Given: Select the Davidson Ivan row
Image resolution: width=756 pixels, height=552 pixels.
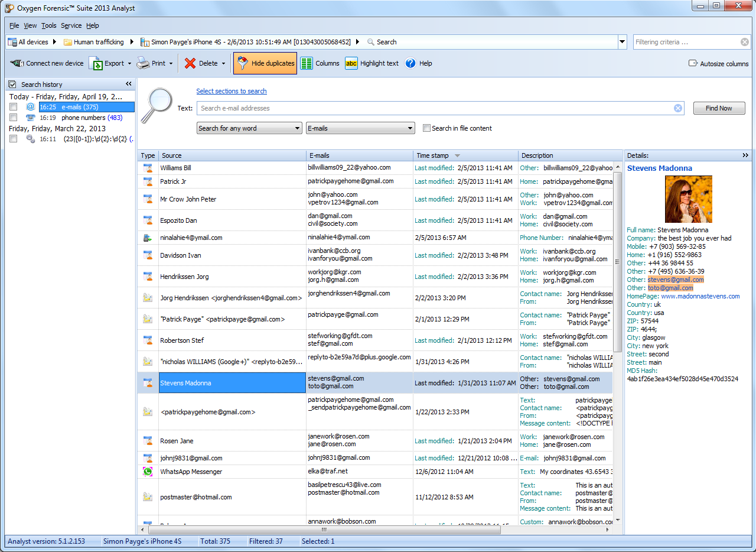Looking at the screenshot, I should pos(375,255).
